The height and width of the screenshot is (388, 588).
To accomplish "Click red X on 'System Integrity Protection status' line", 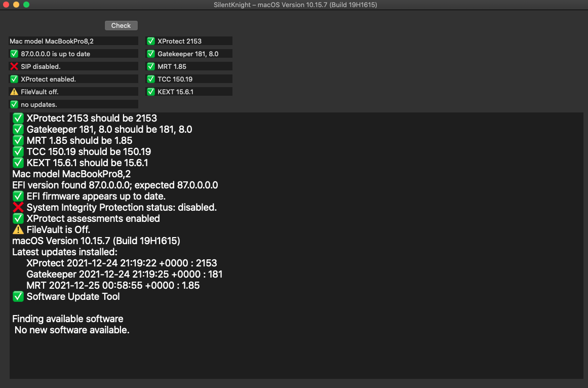I will click(x=18, y=207).
